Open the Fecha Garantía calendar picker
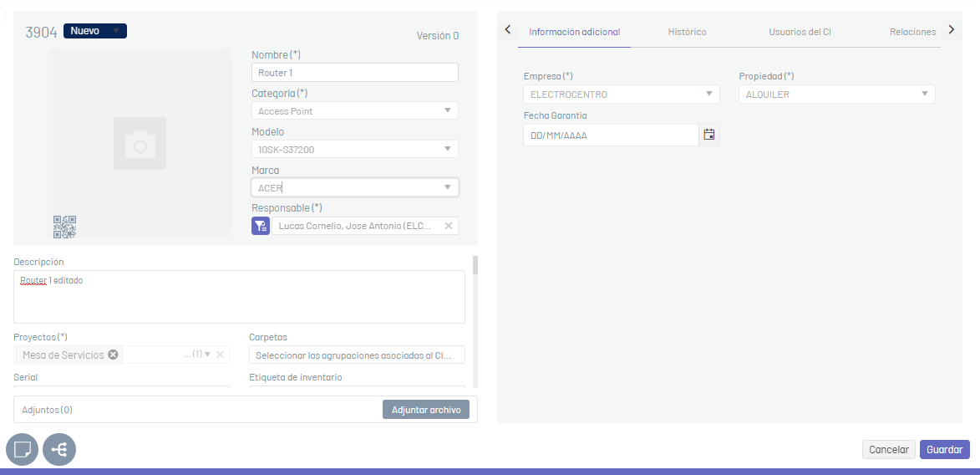Screen dimensions: 980x475 (x=709, y=135)
